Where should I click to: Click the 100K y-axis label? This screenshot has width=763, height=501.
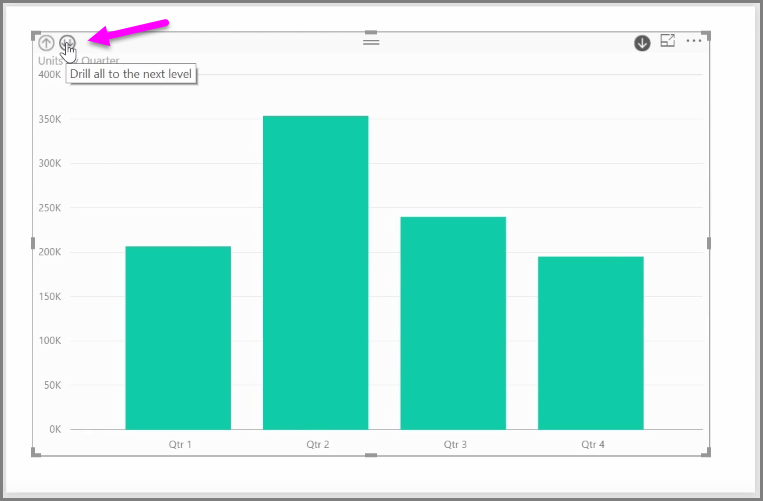coord(50,340)
